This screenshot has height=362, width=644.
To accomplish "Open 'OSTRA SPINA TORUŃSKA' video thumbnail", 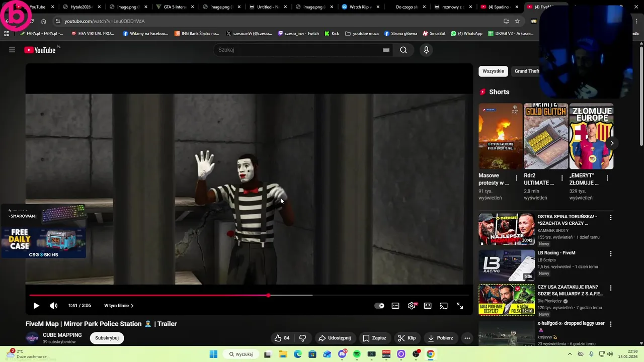I will [507, 229].
